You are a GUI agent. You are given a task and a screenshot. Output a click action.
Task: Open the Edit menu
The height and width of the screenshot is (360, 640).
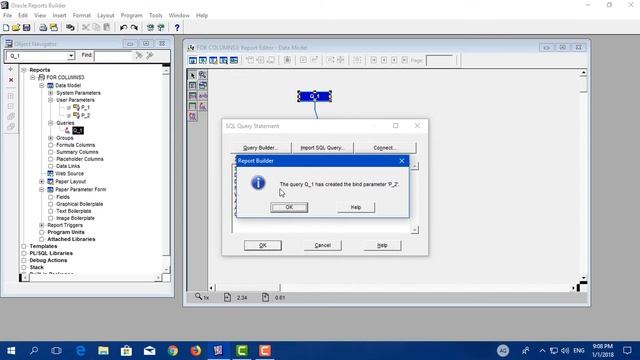click(x=23, y=15)
